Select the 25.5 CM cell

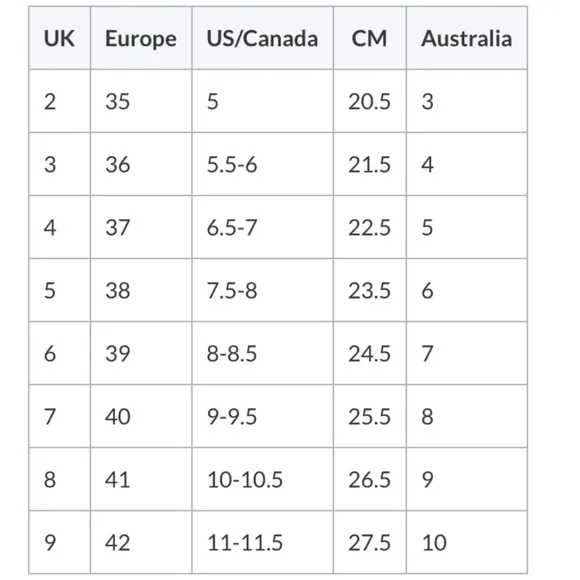[x=370, y=417]
